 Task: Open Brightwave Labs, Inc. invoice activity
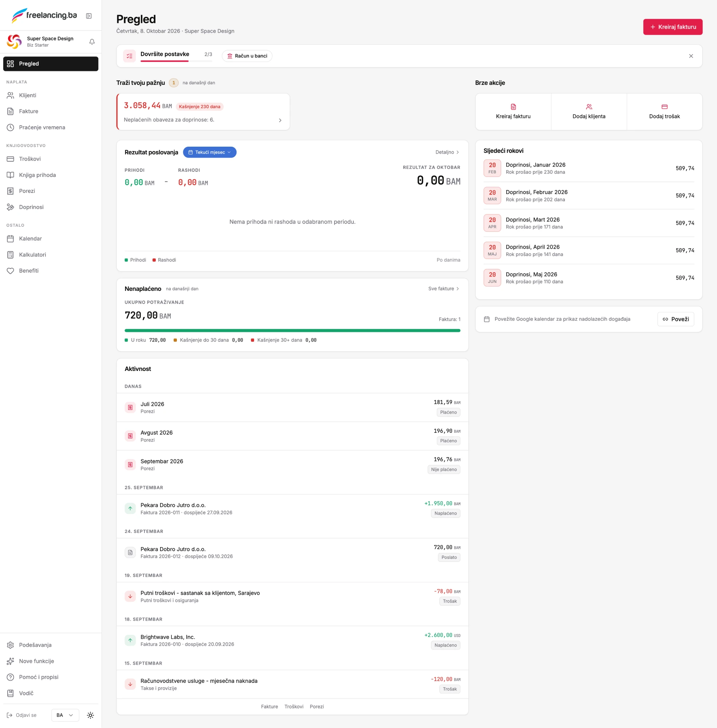(x=292, y=640)
